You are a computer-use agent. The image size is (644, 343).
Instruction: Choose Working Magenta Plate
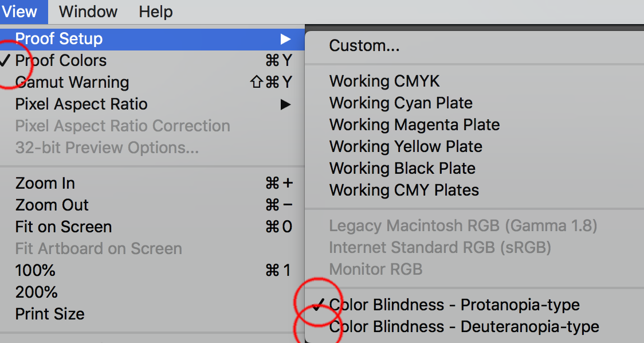coord(414,125)
